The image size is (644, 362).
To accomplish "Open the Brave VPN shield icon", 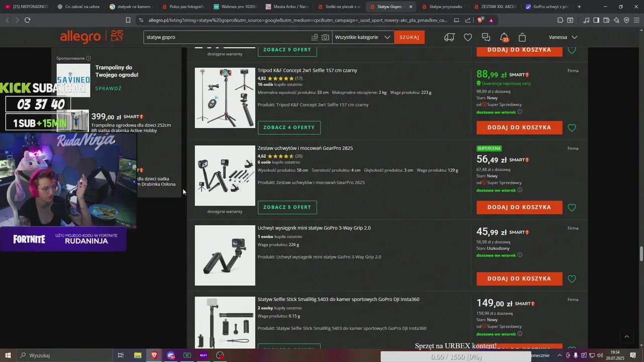I will point(626,20).
